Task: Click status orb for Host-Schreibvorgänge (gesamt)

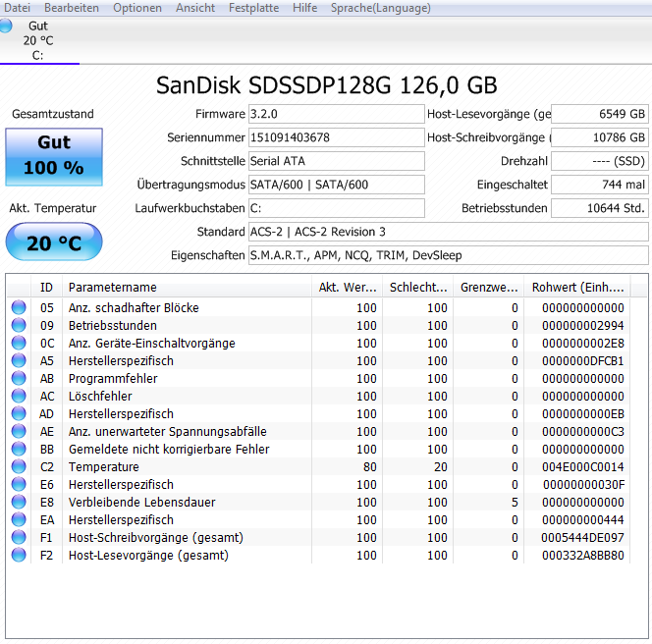Action: (19, 537)
